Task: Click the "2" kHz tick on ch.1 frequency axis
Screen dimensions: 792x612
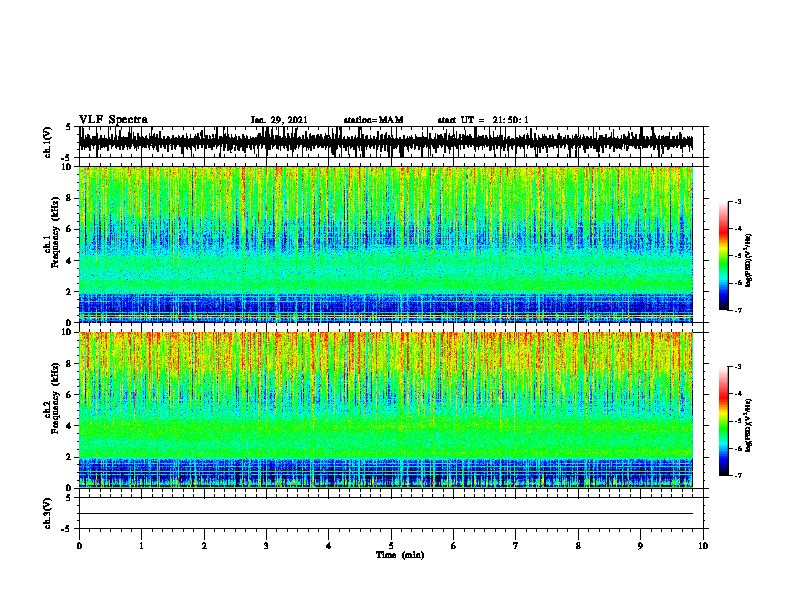Action: tap(69, 292)
